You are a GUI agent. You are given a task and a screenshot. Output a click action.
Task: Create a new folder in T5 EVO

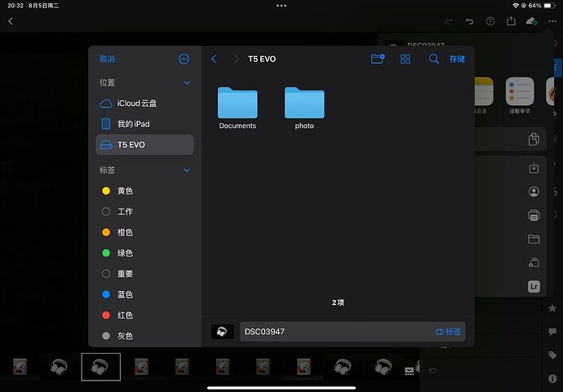(x=377, y=59)
